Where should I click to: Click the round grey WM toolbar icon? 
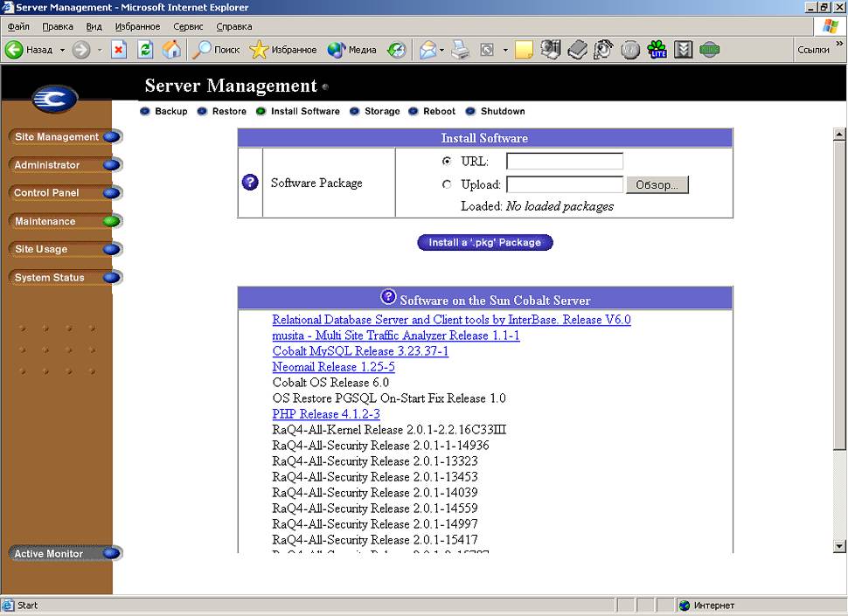[630, 50]
